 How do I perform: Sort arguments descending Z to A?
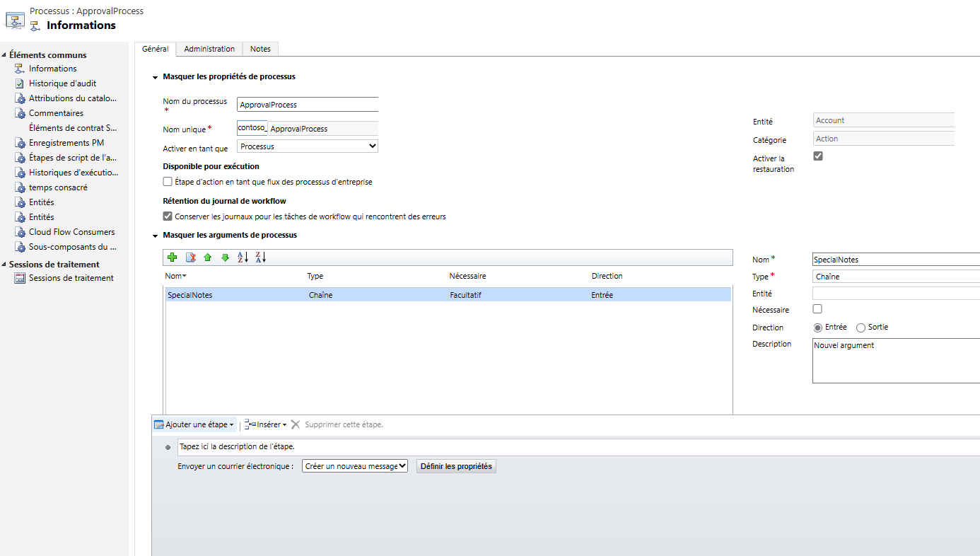point(261,257)
